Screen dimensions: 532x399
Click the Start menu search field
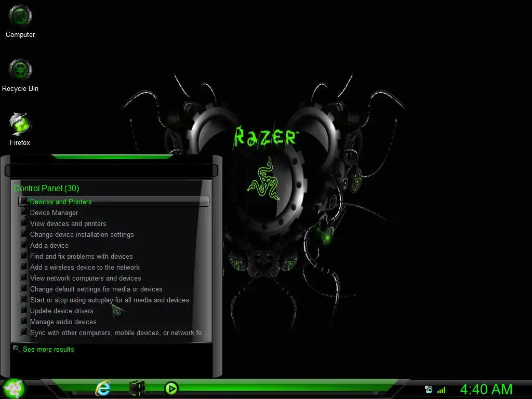coord(111,170)
